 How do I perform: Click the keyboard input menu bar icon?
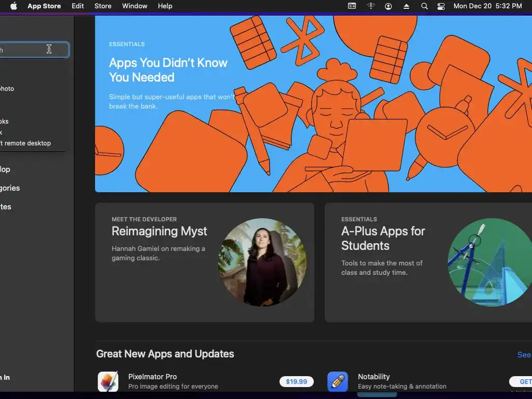pyautogui.click(x=352, y=6)
